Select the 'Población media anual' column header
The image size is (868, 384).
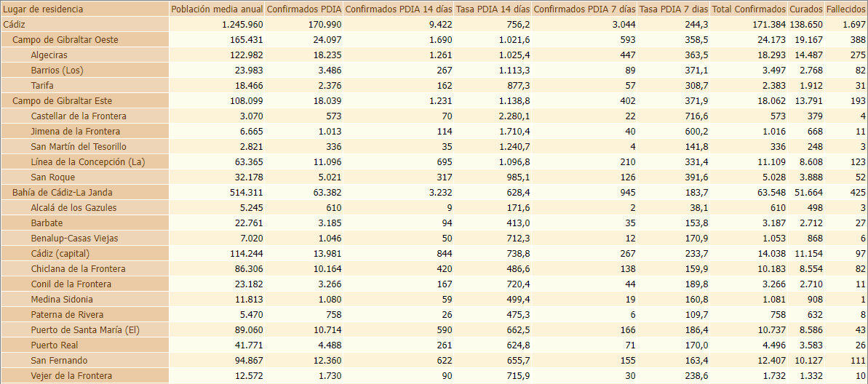click(x=215, y=9)
